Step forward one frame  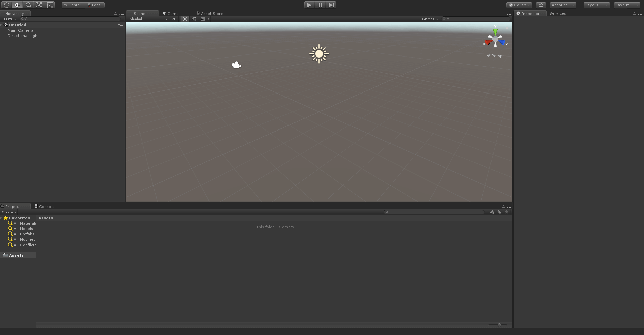click(331, 5)
